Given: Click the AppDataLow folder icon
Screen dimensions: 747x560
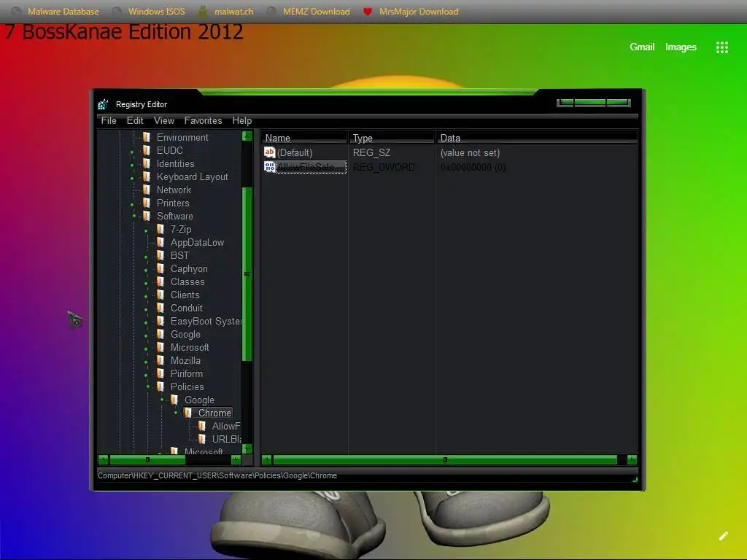Looking at the screenshot, I should (160, 242).
